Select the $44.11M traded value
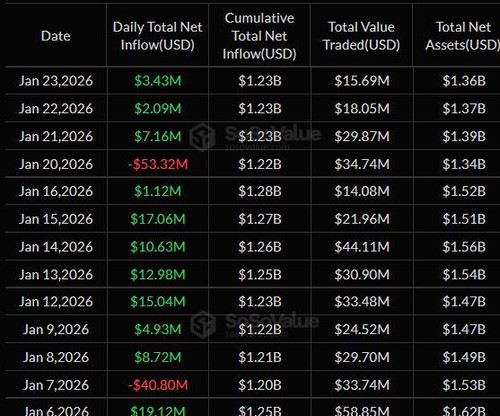Screen dimensions: 500x416 (362, 247)
